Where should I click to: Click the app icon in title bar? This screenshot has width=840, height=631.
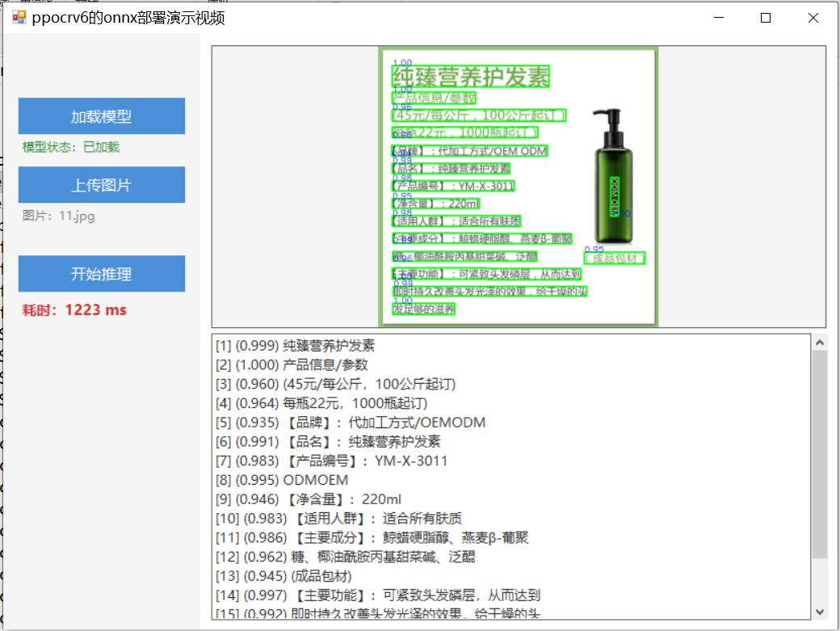click(x=19, y=18)
